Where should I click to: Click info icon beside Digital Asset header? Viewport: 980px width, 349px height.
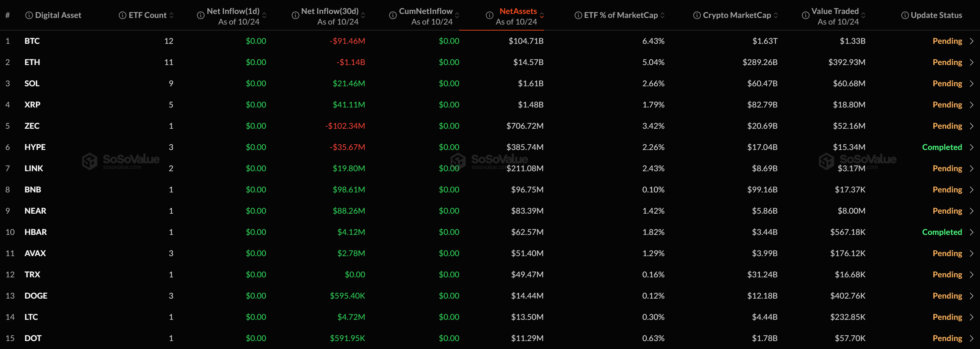pyautogui.click(x=29, y=15)
